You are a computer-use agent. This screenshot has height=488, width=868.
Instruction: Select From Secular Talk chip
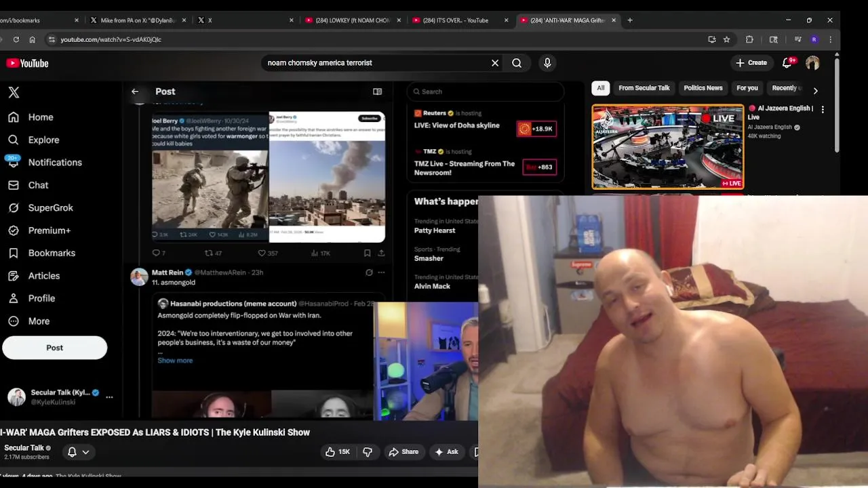(x=644, y=88)
